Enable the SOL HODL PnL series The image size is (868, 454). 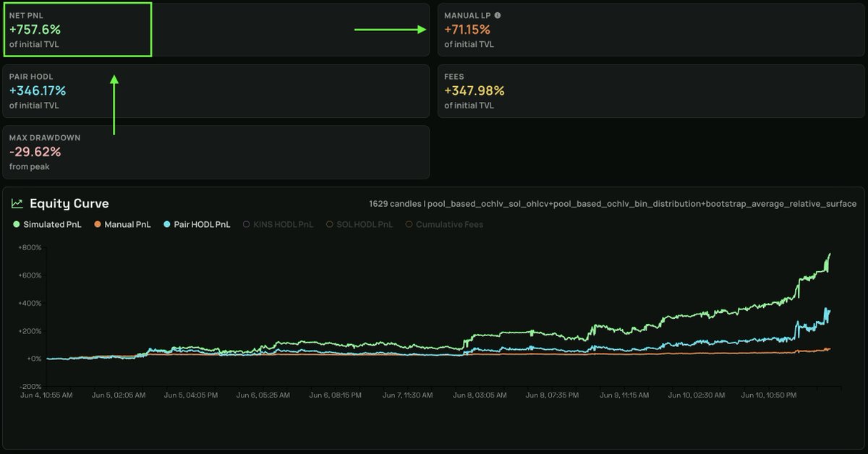click(x=359, y=225)
